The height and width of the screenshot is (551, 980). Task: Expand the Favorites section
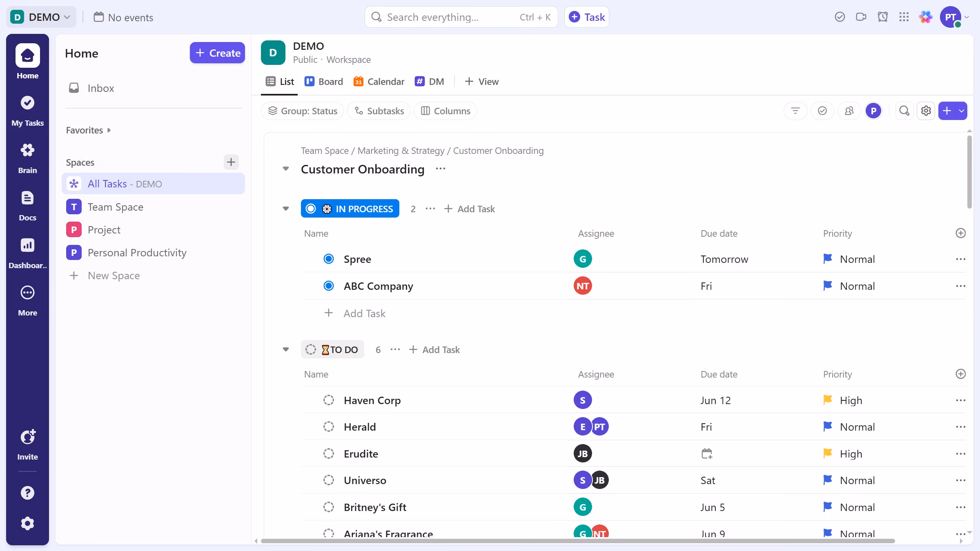click(x=88, y=130)
